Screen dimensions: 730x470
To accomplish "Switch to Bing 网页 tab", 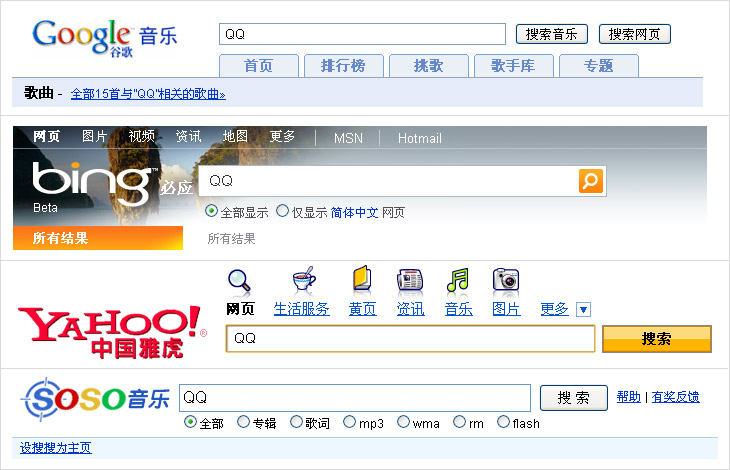I will 47,136.
